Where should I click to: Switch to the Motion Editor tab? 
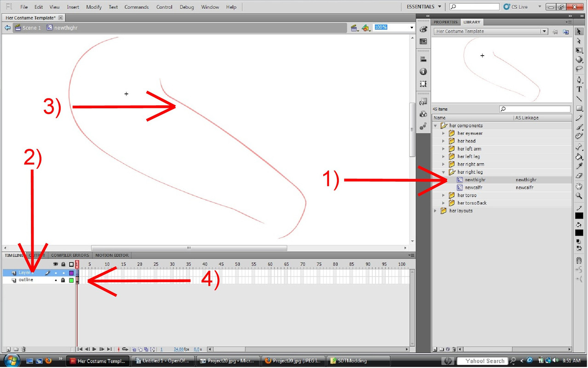(x=112, y=255)
